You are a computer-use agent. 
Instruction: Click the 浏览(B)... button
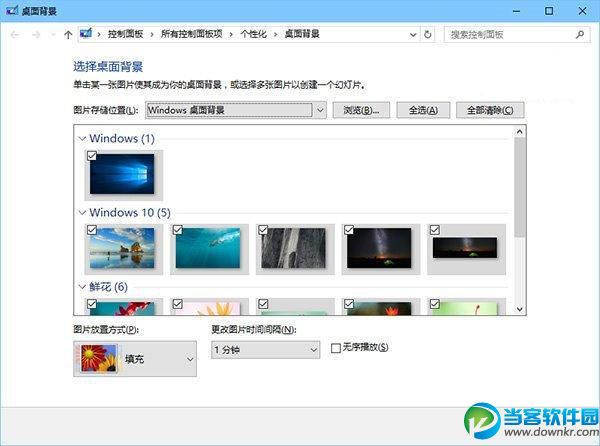click(361, 110)
